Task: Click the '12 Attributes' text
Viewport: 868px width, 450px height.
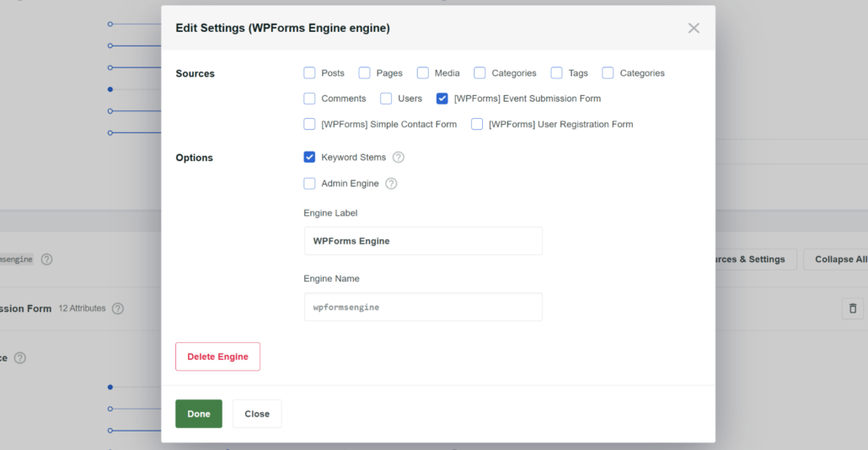Action: pos(82,308)
